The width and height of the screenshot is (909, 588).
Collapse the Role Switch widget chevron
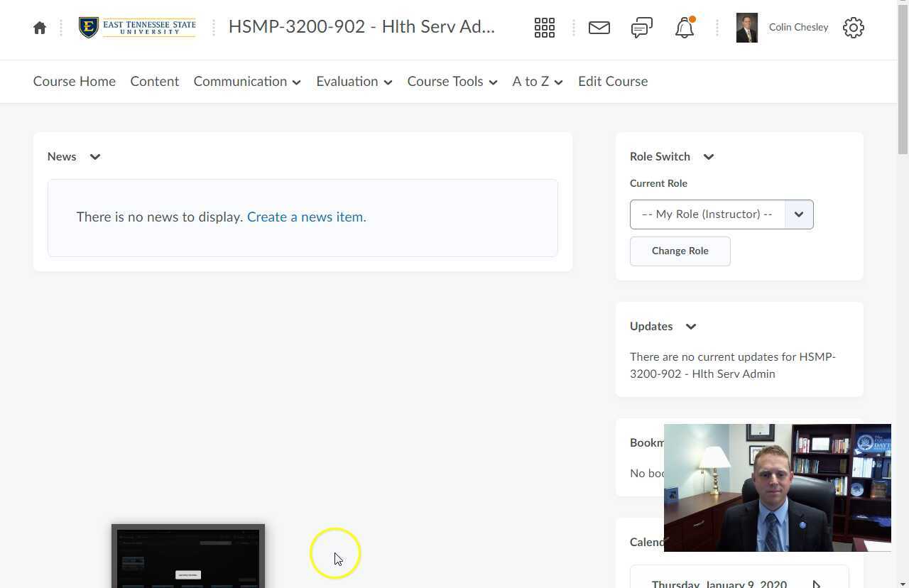708,157
